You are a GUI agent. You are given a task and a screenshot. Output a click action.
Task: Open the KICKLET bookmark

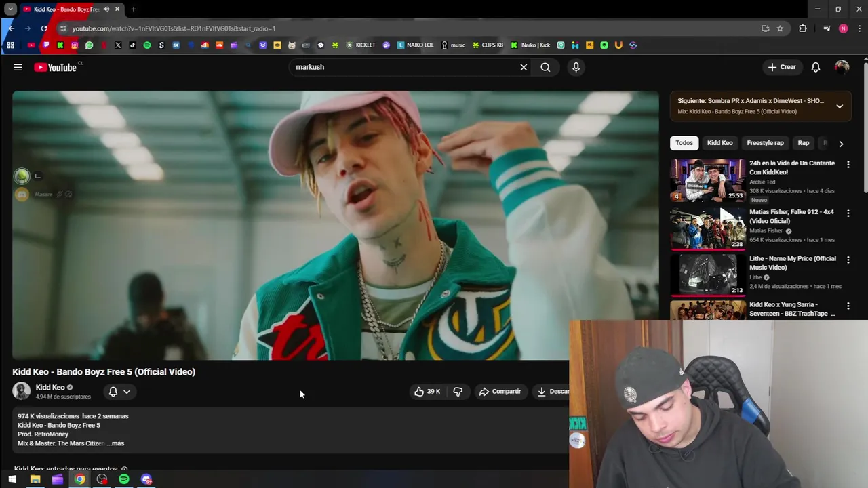tap(360, 45)
